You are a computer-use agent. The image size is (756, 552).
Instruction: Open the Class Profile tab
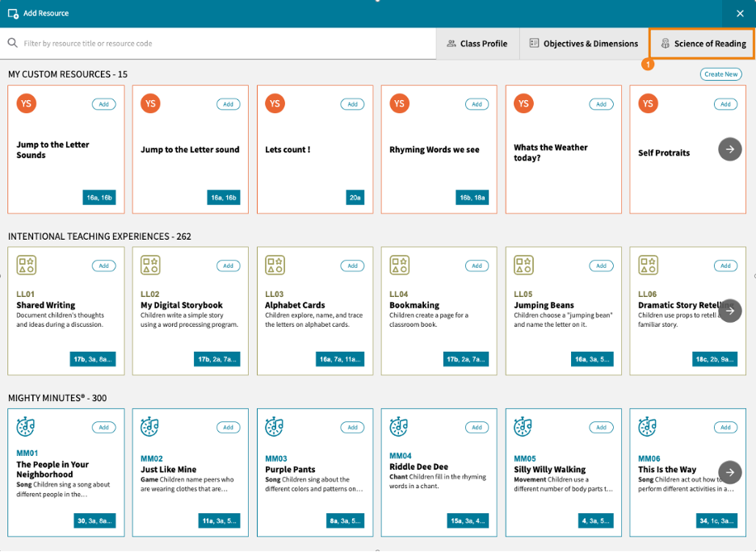point(477,44)
